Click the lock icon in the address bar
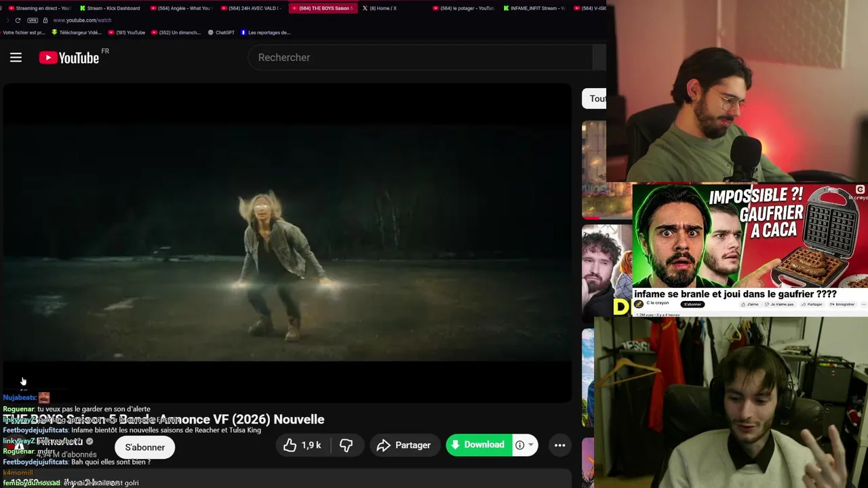This screenshot has height=488, width=868. (x=45, y=20)
